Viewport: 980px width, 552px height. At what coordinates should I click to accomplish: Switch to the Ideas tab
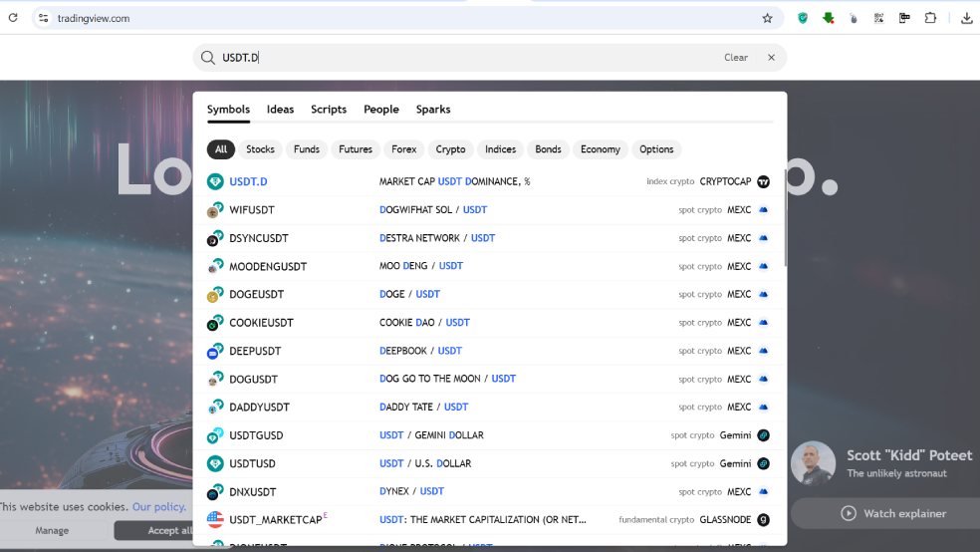[280, 110]
